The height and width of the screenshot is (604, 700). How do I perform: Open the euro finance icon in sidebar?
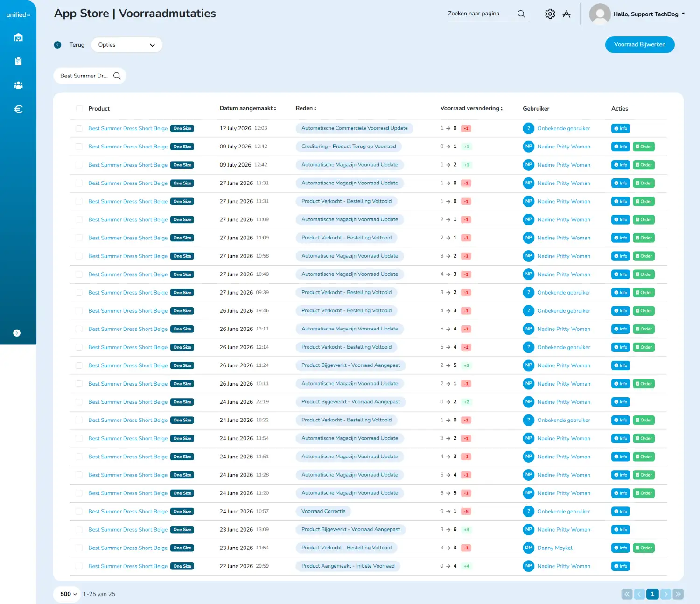pos(18,109)
